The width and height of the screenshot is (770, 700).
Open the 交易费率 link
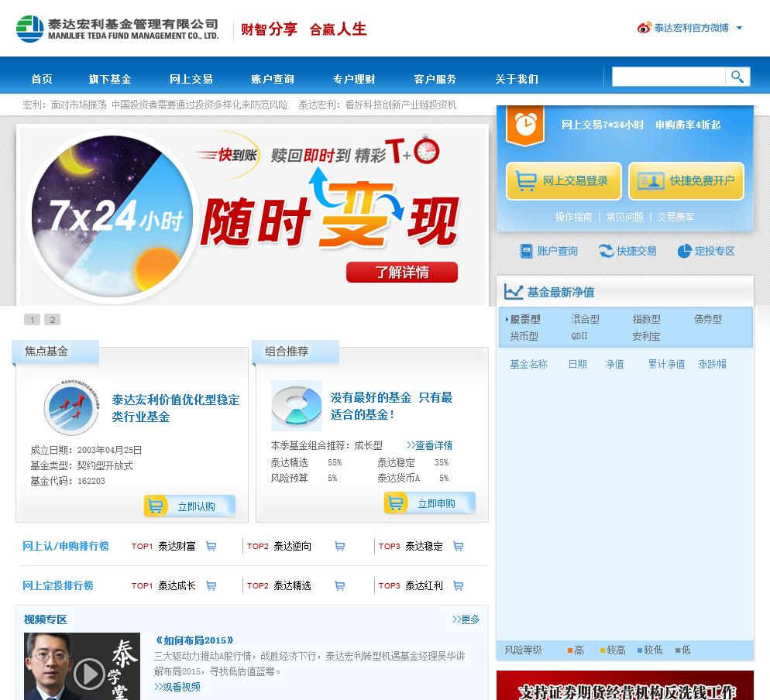(x=675, y=217)
